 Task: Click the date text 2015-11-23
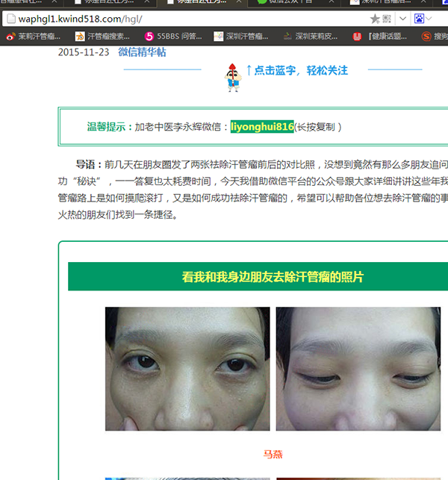[84, 52]
